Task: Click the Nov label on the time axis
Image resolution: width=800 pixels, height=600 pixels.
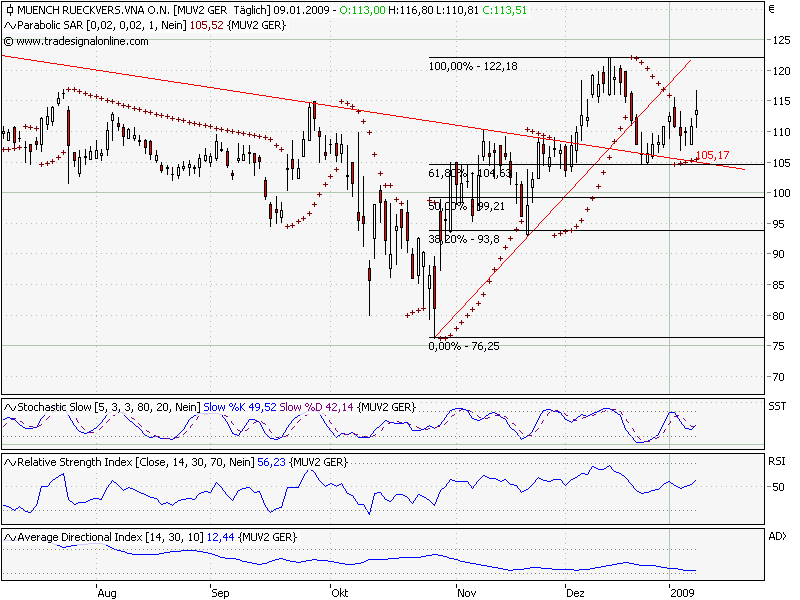Action: (x=467, y=593)
